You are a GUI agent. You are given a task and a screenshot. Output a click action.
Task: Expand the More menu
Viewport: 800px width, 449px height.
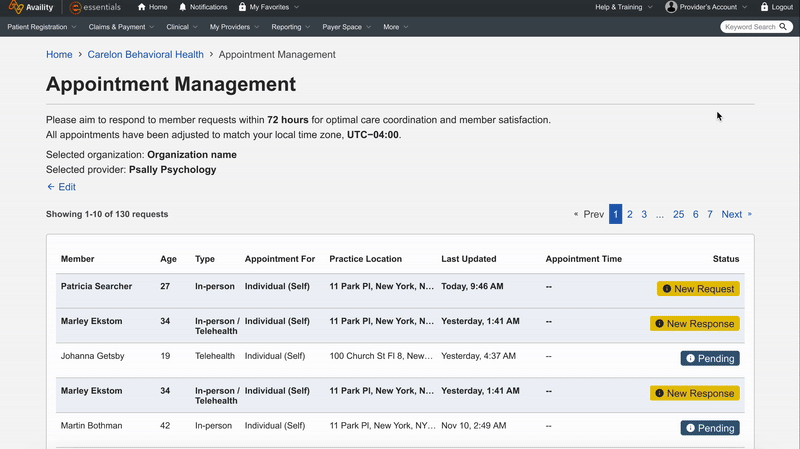pyautogui.click(x=395, y=27)
